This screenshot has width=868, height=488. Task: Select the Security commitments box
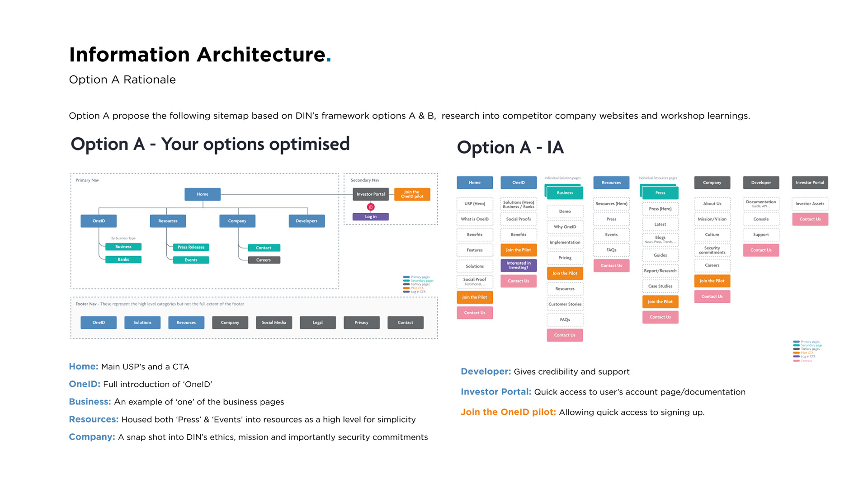coord(712,250)
